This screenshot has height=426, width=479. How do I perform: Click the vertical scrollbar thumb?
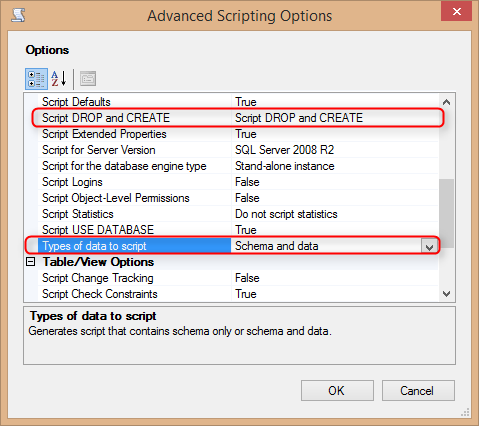[x=447, y=213]
